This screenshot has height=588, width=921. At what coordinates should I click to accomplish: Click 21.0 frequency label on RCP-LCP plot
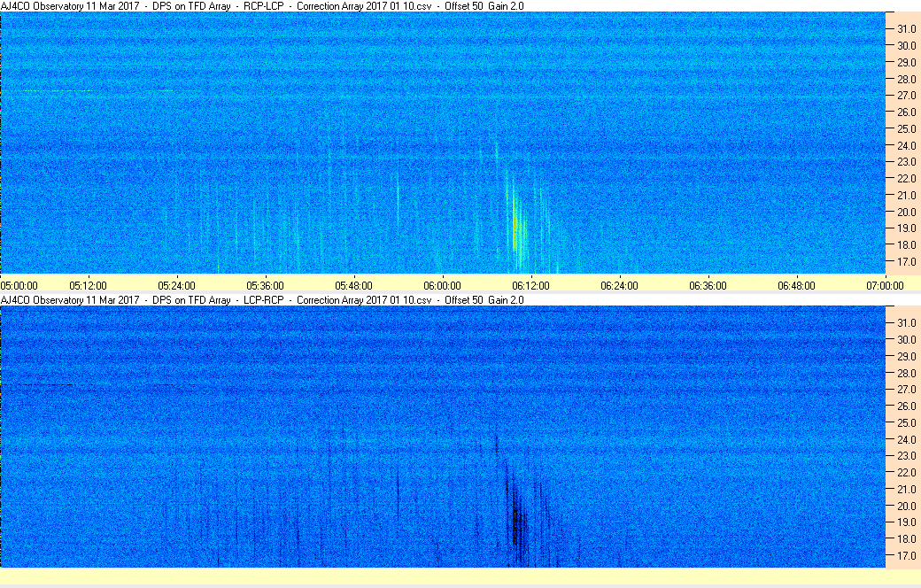click(906, 195)
